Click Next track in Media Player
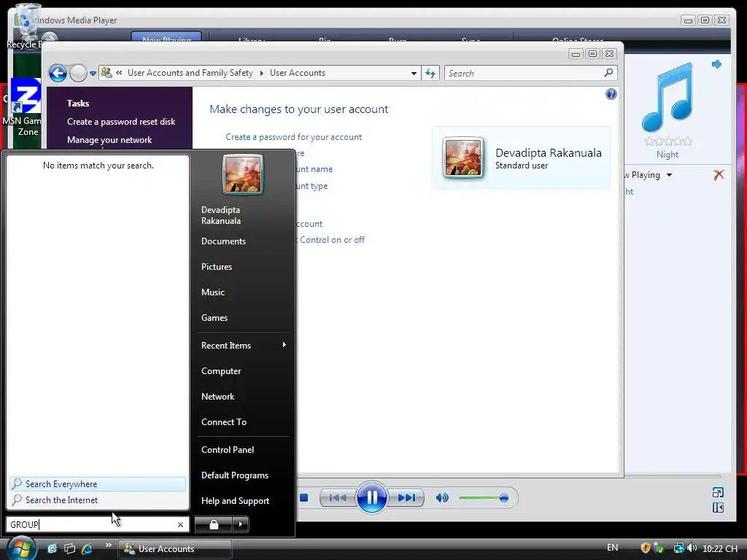 coord(406,498)
